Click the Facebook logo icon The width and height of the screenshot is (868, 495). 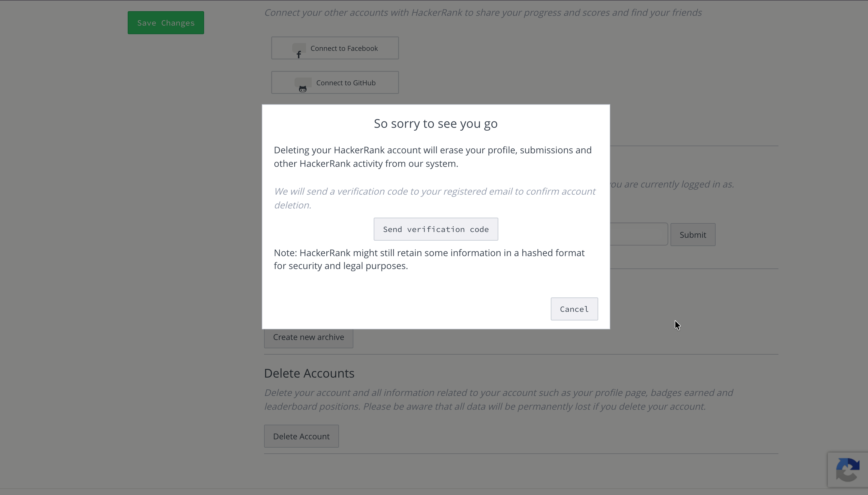point(299,54)
